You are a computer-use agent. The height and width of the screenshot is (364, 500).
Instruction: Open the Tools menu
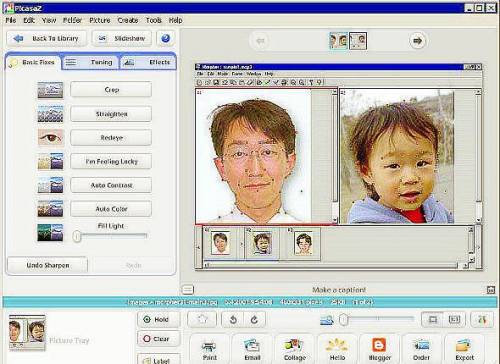click(154, 20)
